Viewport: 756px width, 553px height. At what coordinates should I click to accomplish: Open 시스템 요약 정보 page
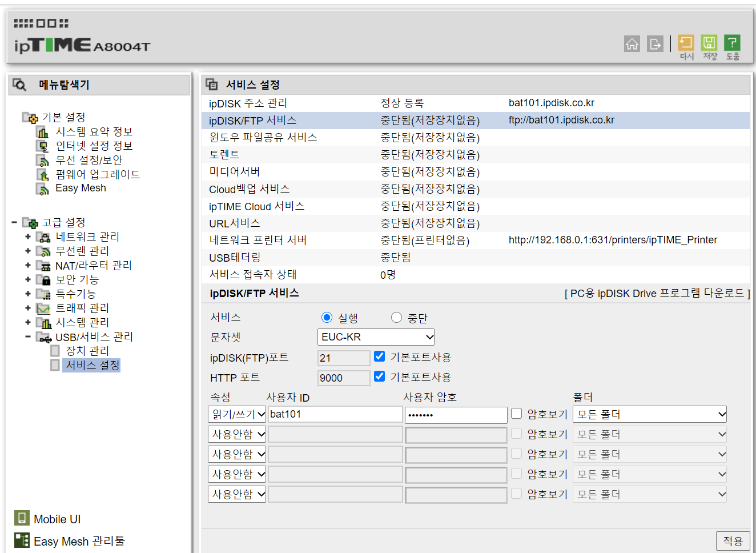[x=94, y=132]
